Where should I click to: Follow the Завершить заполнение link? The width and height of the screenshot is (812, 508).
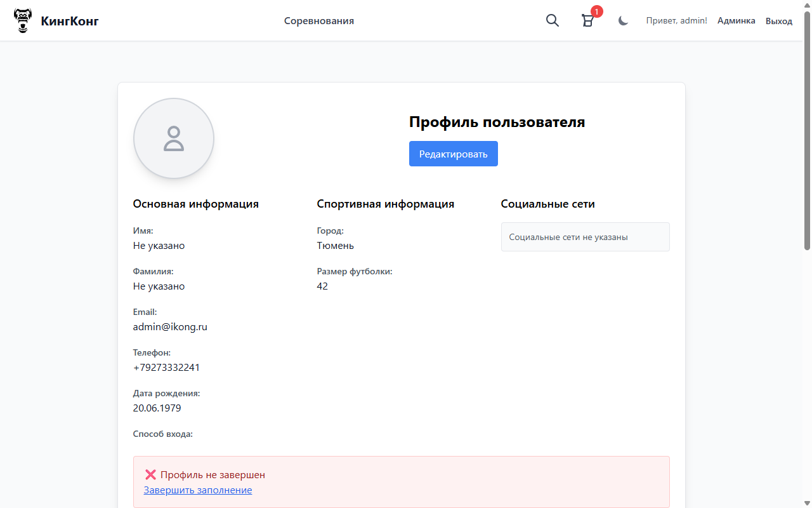[197, 490]
